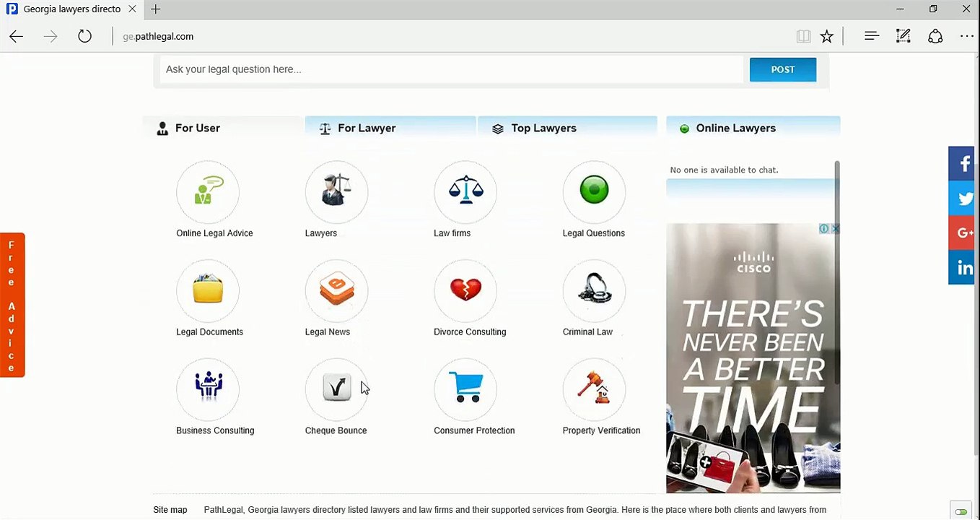Open the Divorce Consulting broken heart icon

(x=465, y=291)
